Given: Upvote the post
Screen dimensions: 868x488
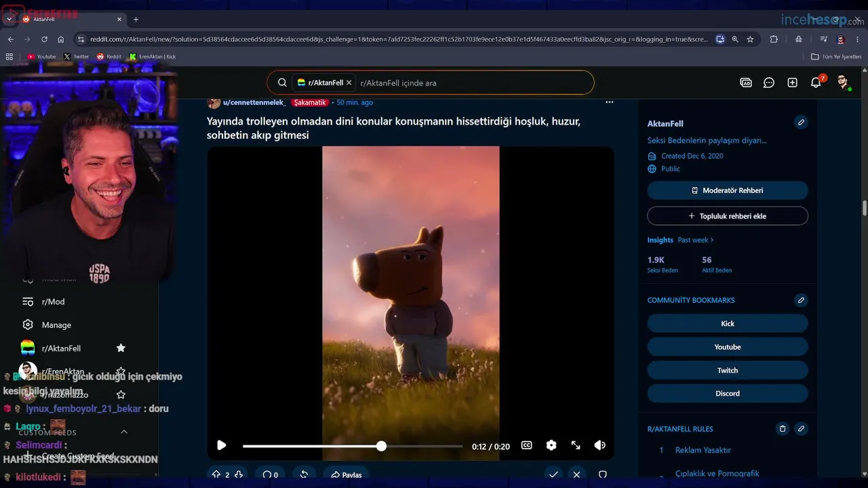Looking at the screenshot, I should (216, 474).
